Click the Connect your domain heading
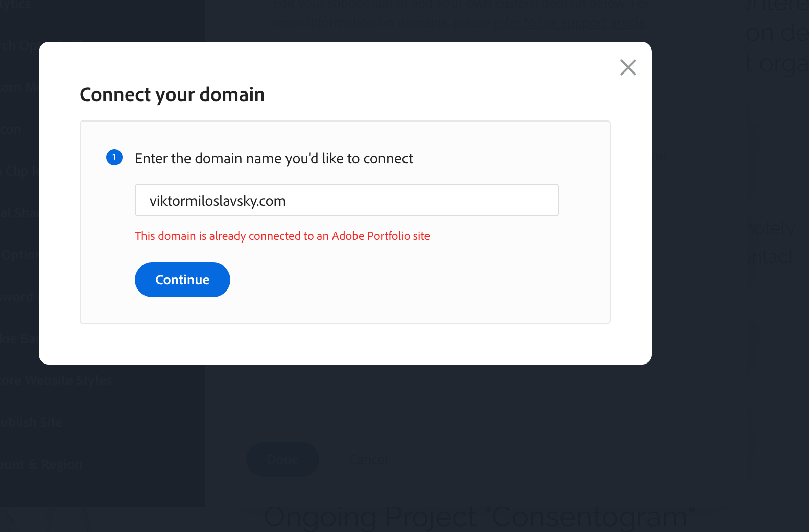The image size is (809, 532). pos(172,94)
